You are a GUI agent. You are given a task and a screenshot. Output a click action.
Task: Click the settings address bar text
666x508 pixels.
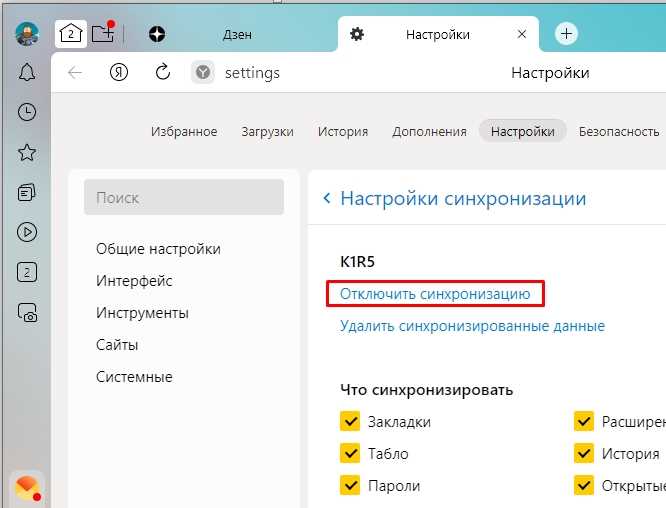pyautogui.click(x=252, y=73)
